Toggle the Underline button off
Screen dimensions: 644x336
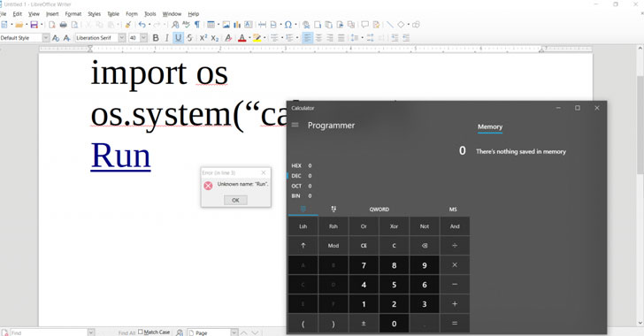pyautogui.click(x=178, y=38)
